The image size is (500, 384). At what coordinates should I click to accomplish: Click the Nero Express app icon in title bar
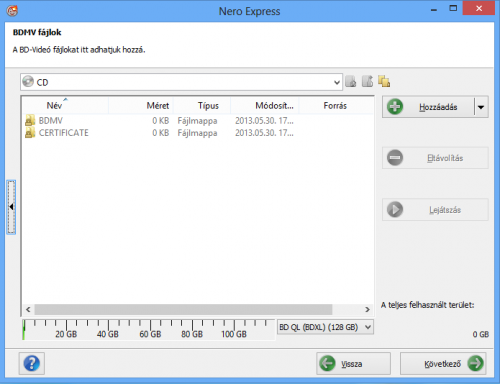pyautogui.click(x=12, y=11)
